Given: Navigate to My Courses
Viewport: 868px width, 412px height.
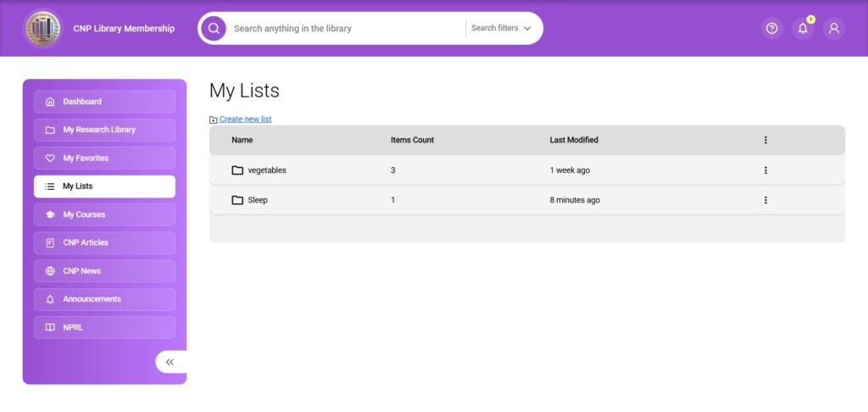Looking at the screenshot, I should 104,214.
